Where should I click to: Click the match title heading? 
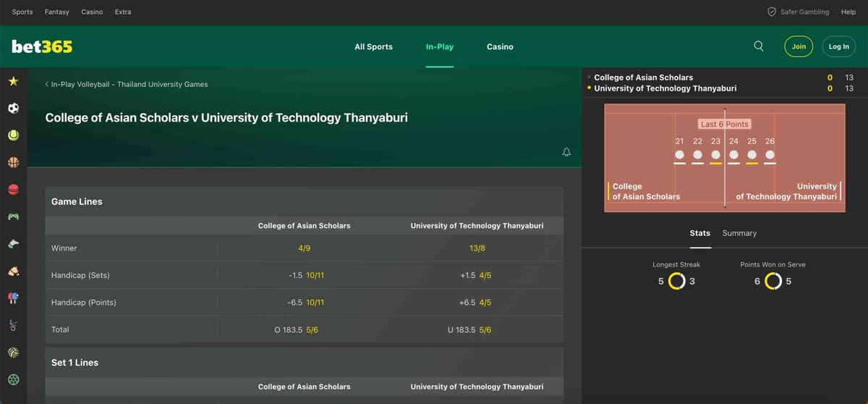[x=226, y=117]
